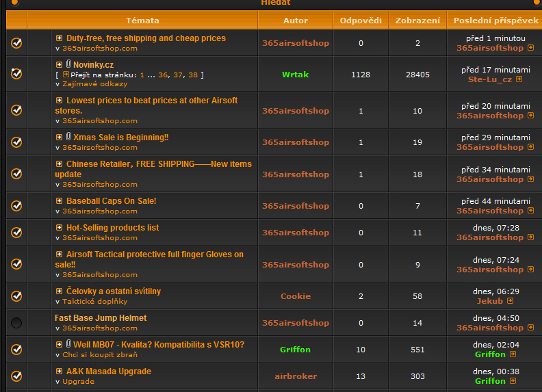The height and width of the screenshot is (392, 542).
Task: Jump to last post by Ste-Lu_cz icon
Action: [x=519, y=79]
